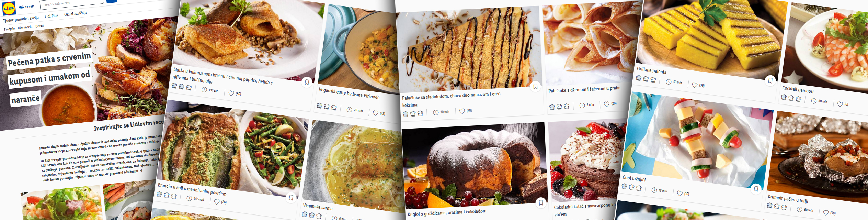Bookmark the Brancin u soli recipe
The image size is (868, 220).
tap(291, 198)
